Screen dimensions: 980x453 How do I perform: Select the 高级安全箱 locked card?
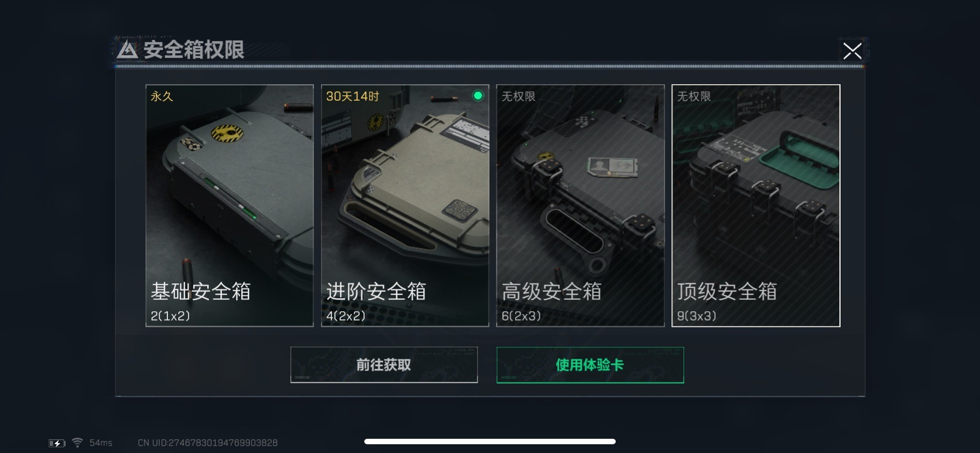[580, 206]
